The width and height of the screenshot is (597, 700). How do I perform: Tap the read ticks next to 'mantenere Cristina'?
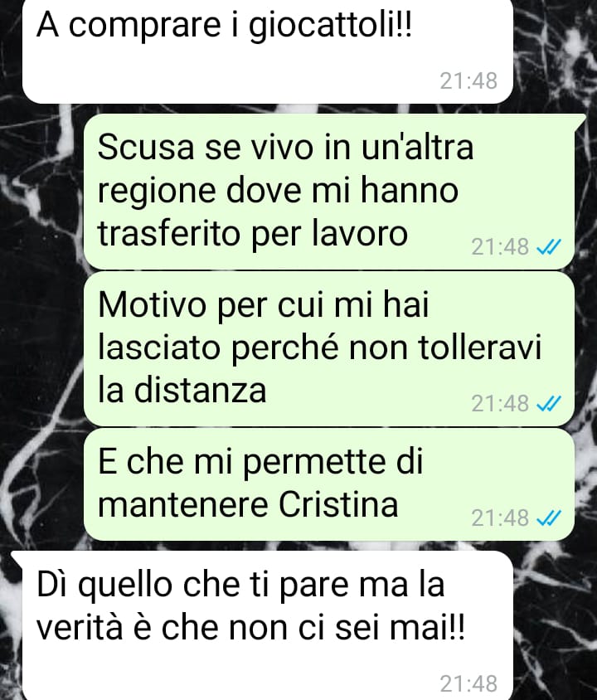pos(548,518)
